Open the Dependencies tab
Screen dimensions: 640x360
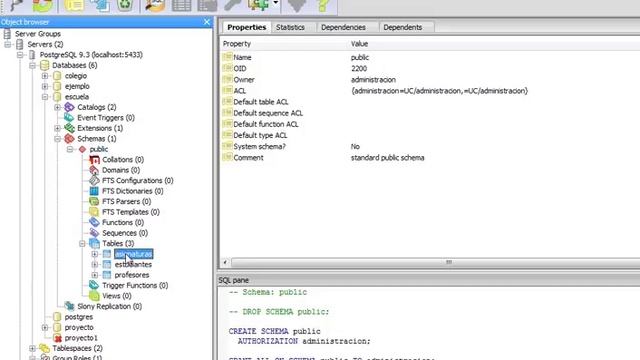343,27
